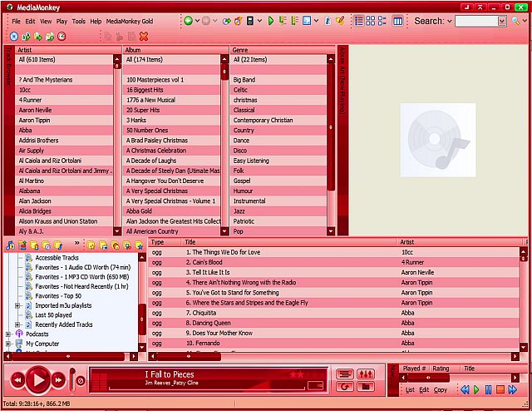This screenshot has width=532, height=411.
Task: Show more tree toolbar icons via chevron
Action: coord(77,243)
